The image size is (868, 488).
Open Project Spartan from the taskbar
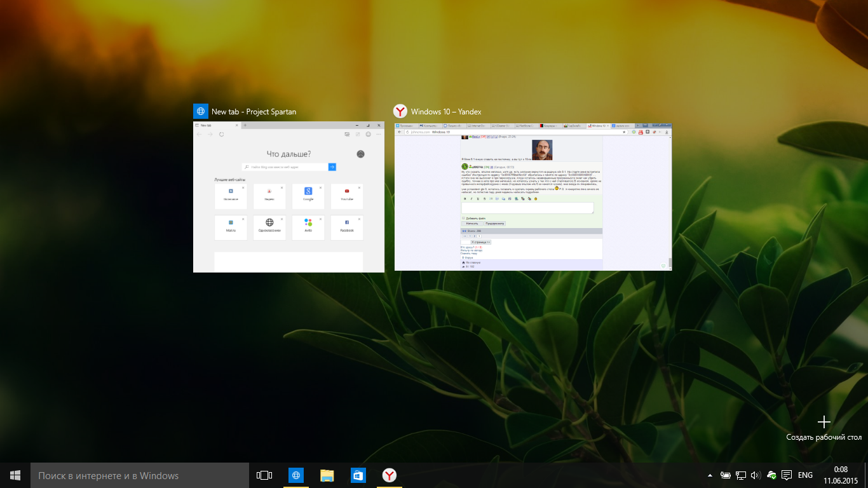point(296,475)
